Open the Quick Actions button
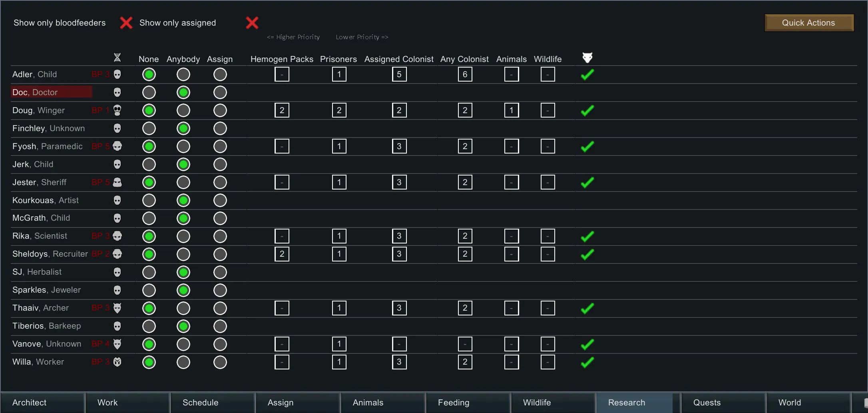The image size is (868, 413). click(809, 23)
